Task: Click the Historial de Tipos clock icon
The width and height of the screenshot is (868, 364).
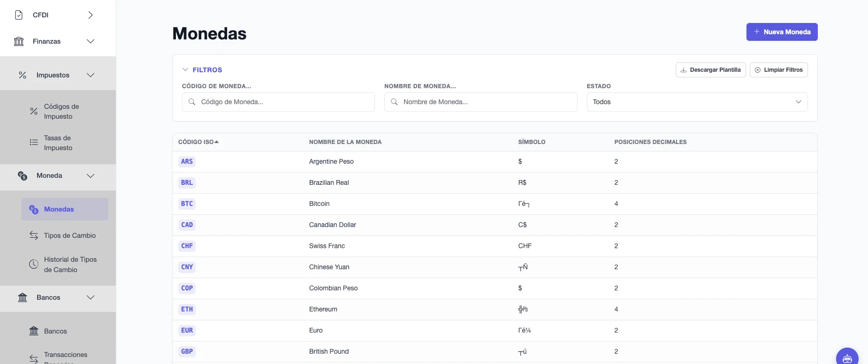Action: (x=34, y=264)
